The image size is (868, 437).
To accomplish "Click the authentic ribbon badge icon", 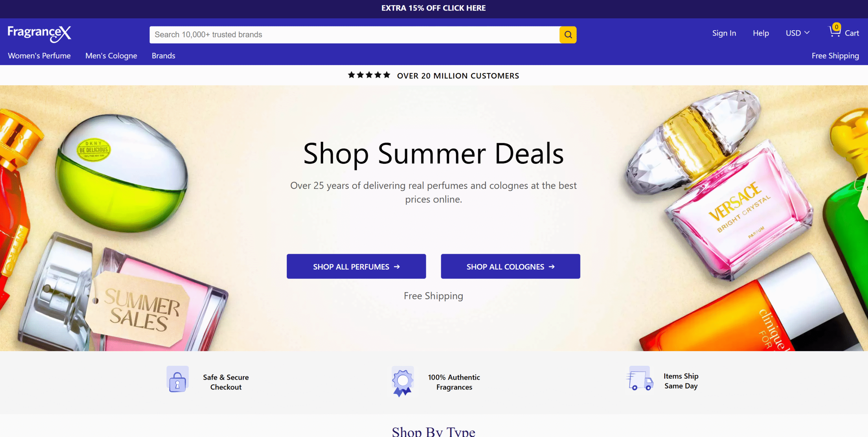I will [x=402, y=381].
